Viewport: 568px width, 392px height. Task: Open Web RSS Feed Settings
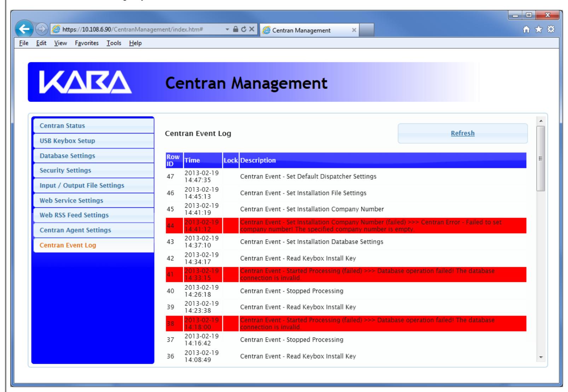(94, 215)
